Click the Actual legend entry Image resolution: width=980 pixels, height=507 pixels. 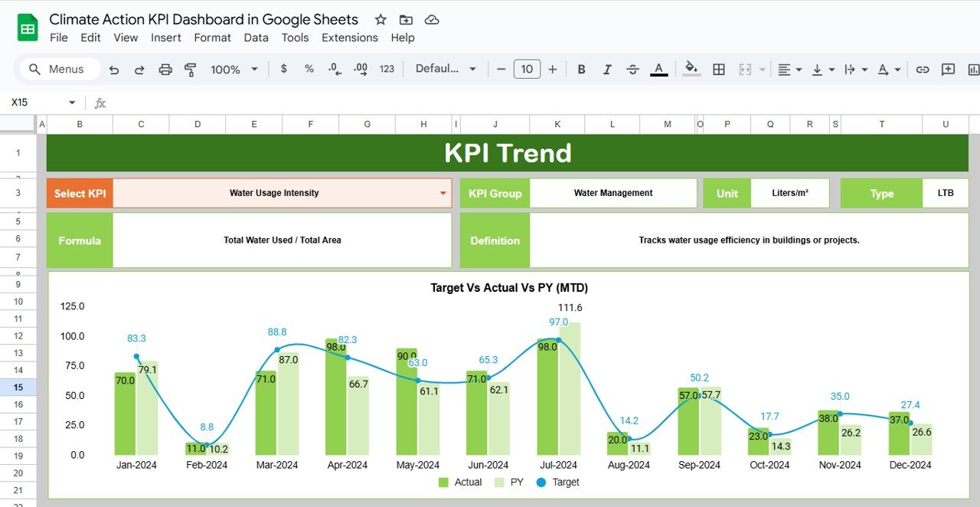click(x=460, y=482)
